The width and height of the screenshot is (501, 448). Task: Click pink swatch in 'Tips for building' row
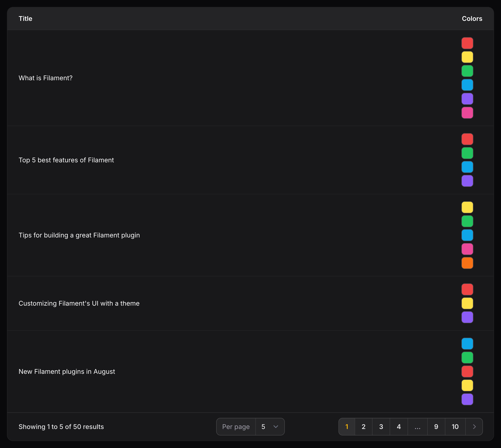pyautogui.click(x=467, y=249)
